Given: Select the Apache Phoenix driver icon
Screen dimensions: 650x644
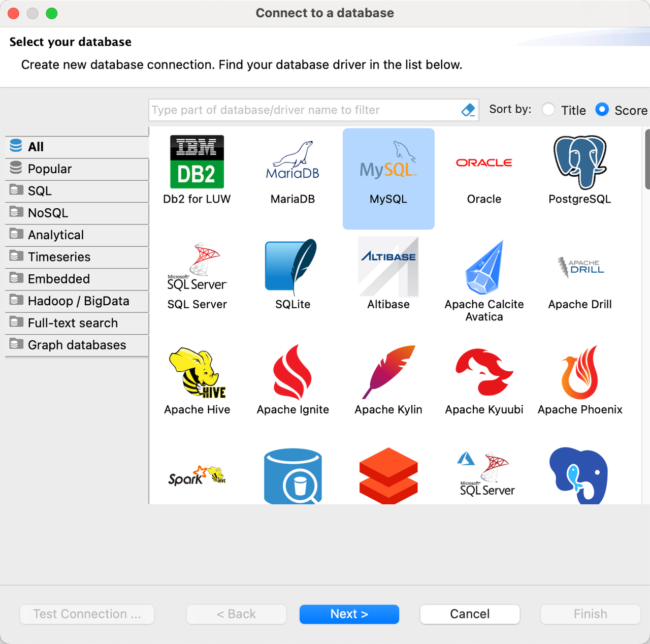Looking at the screenshot, I should point(580,372).
